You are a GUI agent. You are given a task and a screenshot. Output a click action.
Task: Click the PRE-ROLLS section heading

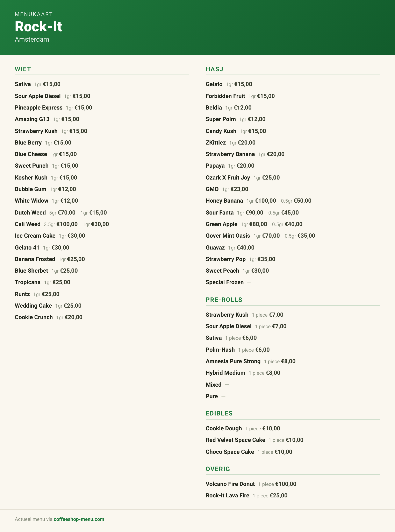click(224, 300)
